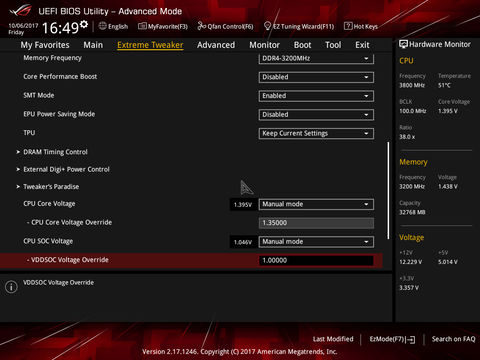Open the Tool tab
This screenshot has width=480, height=360.
(x=333, y=45)
